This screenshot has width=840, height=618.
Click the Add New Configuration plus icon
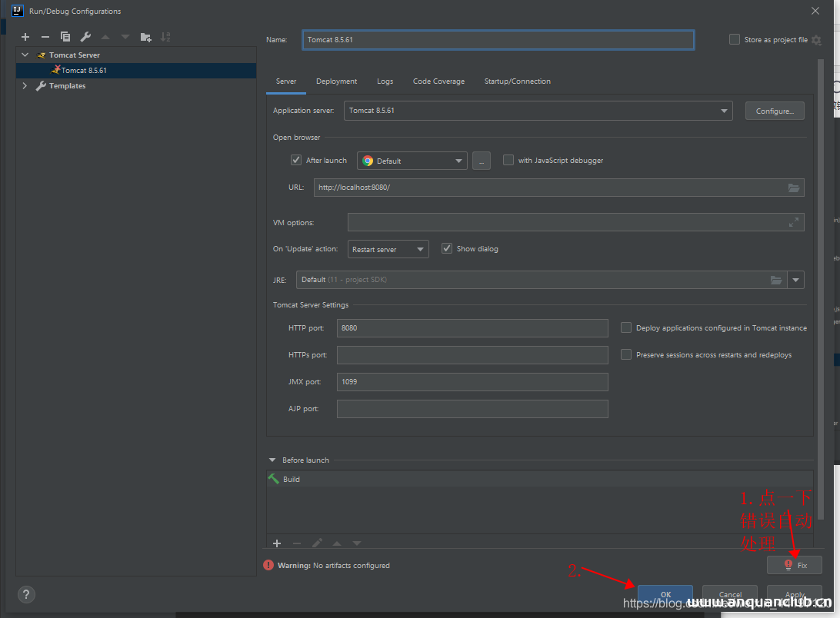click(x=25, y=37)
